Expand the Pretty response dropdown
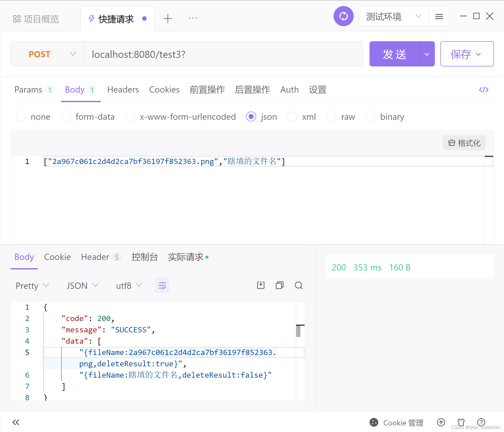504x432 pixels. pyautogui.click(x=32, y=285)
